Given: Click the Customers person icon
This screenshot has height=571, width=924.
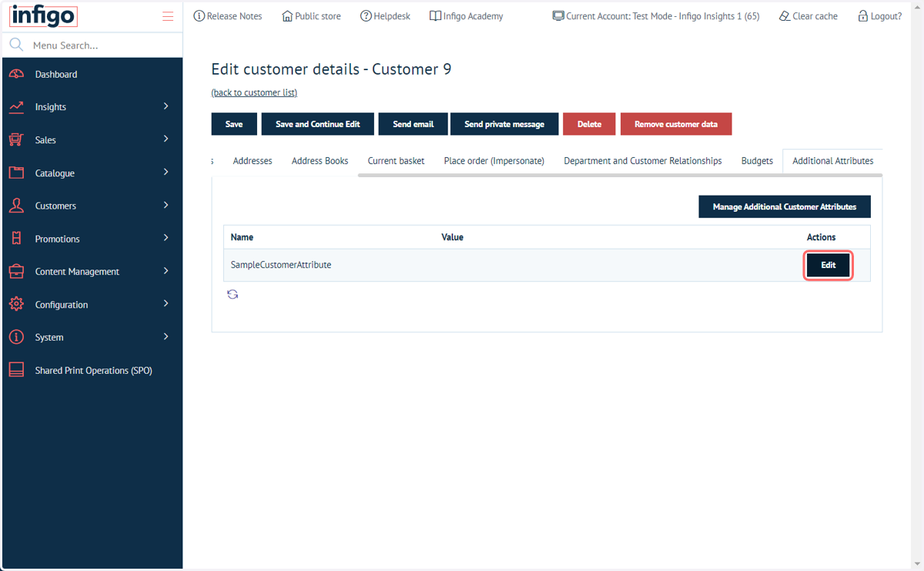Looking at the screenshot, I should pos(16,206).
